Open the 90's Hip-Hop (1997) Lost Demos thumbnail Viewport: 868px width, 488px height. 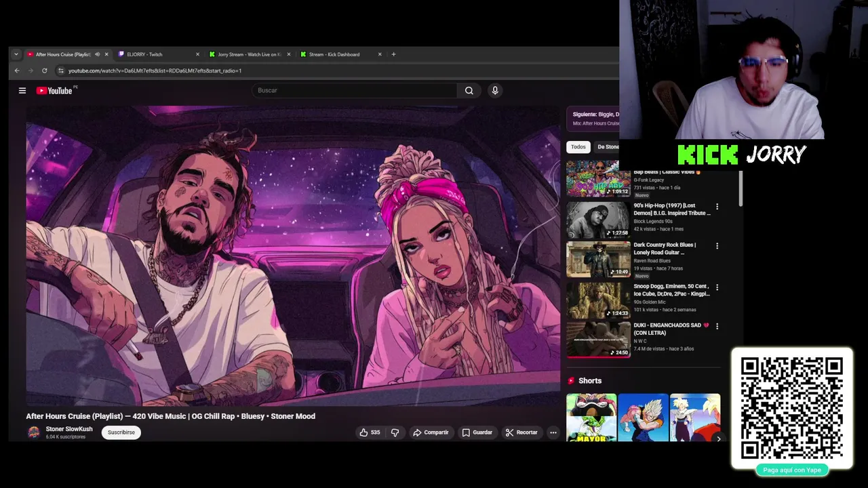click(x=598, y=220)
